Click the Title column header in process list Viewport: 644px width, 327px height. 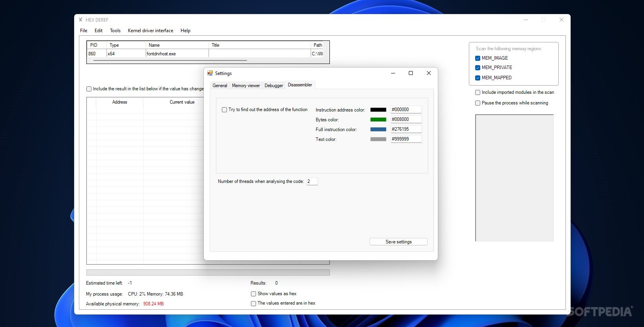(260, 45)
